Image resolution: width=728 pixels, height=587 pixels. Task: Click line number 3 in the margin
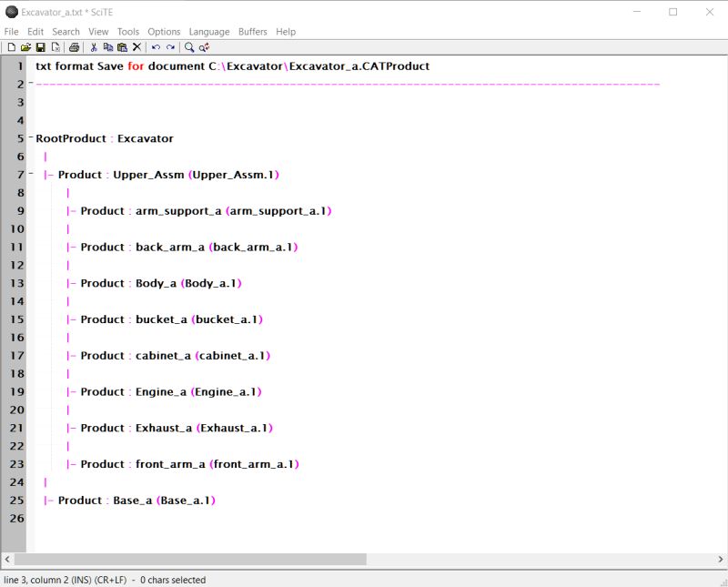tap(20, 102)
